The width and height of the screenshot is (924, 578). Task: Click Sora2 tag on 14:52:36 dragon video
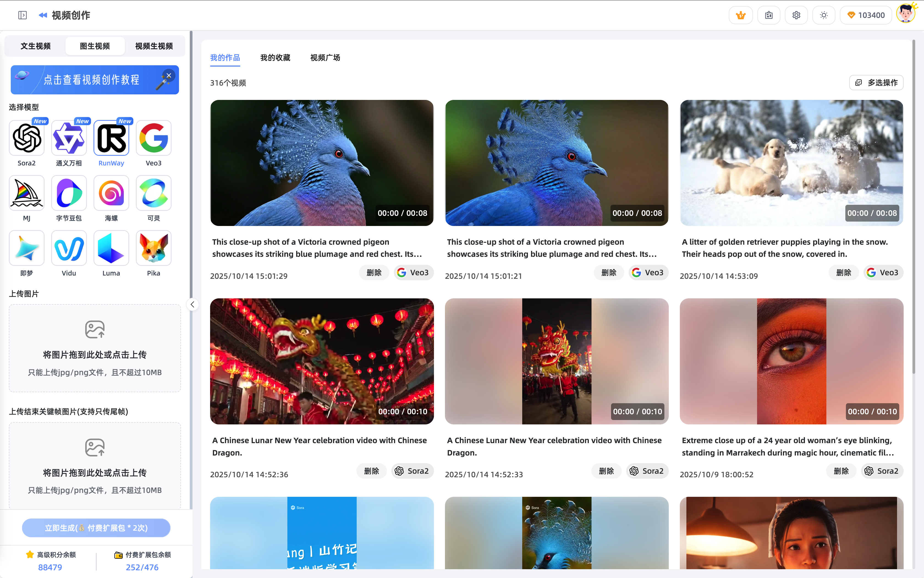[413, 471]
